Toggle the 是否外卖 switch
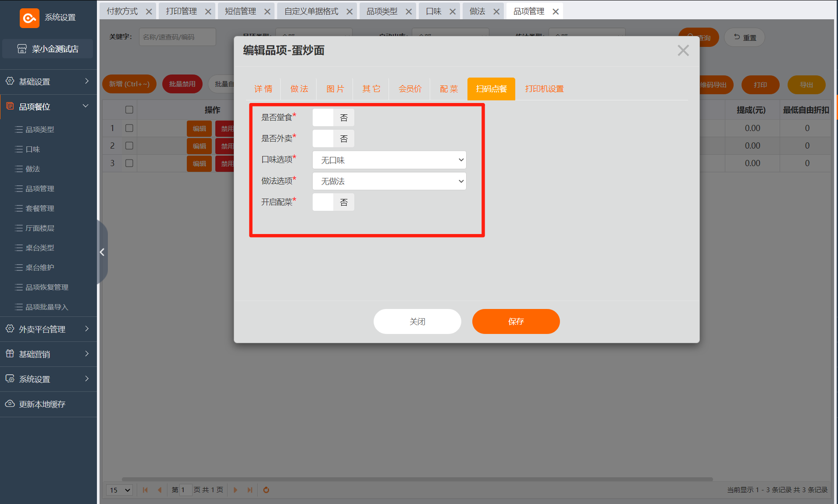838x504 pixels. 333,138
